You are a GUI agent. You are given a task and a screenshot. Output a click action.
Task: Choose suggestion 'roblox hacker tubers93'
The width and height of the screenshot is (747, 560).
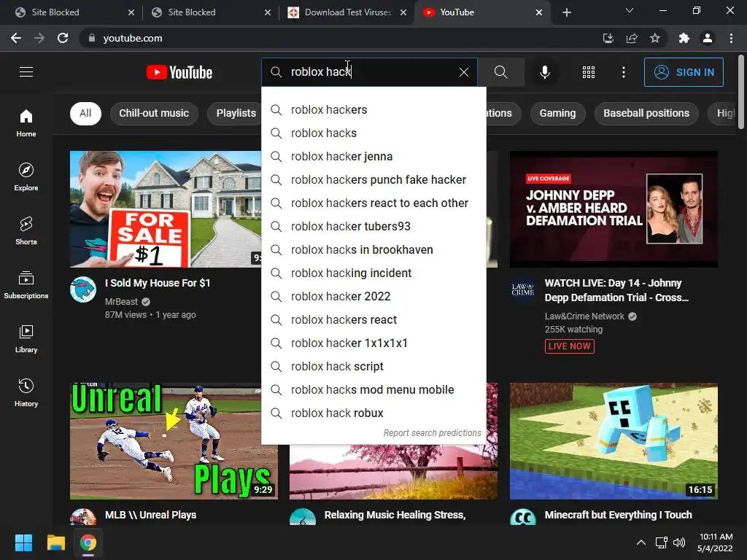click(374, 226)
